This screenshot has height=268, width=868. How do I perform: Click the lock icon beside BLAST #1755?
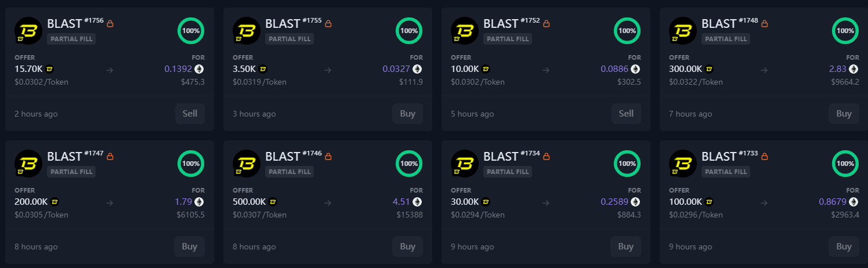click(328, 24)
